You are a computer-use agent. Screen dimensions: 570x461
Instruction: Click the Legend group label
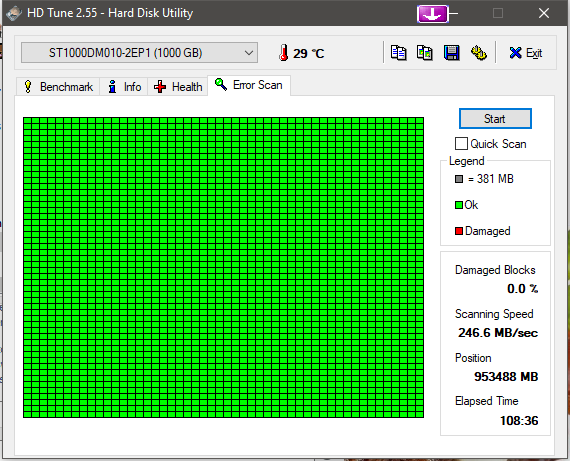pos(466,161)
